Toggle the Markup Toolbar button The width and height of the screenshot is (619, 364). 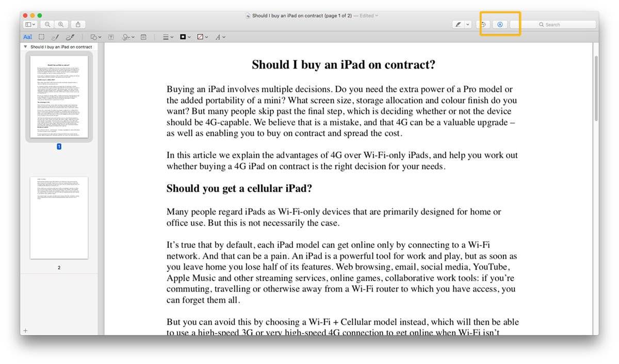point(500,24)
